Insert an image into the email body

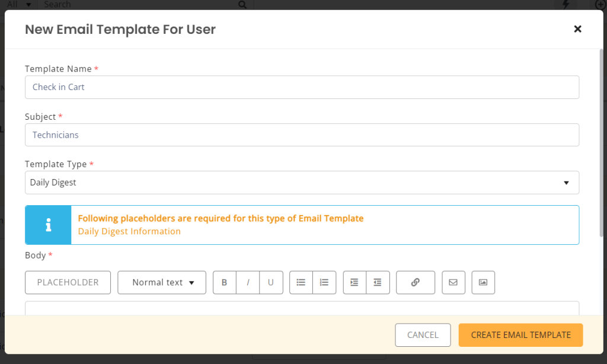[x=483, y=282]
